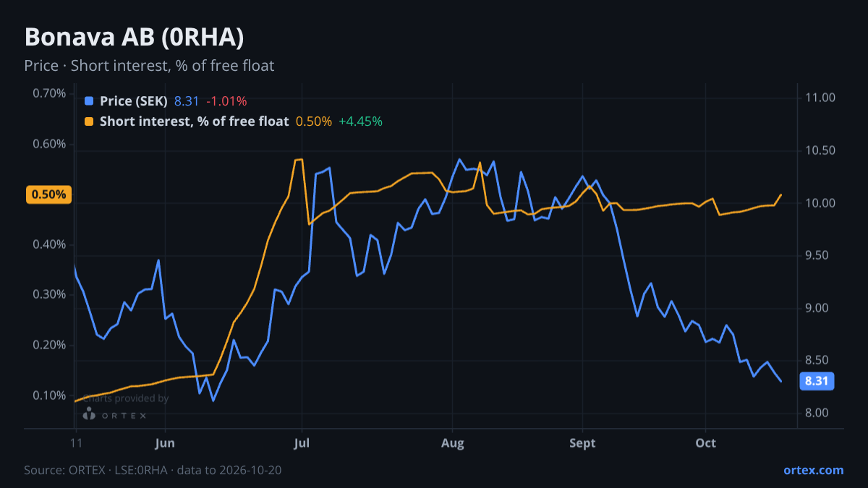Click the 10.50 right axis label
The image size is (868, 488).
pyautogui.click(x=820, y=150)
